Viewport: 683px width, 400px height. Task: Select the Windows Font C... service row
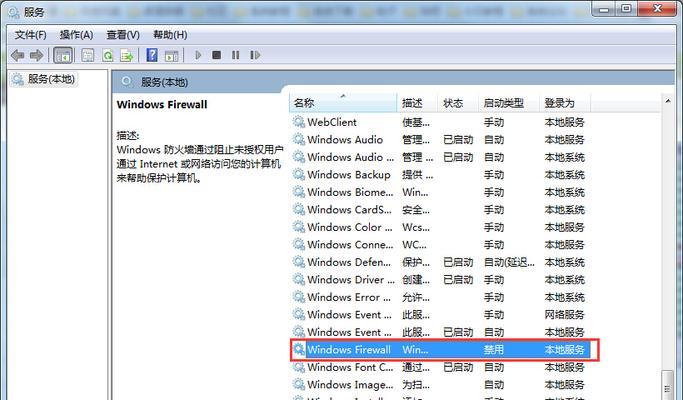(x=440, y=367)
